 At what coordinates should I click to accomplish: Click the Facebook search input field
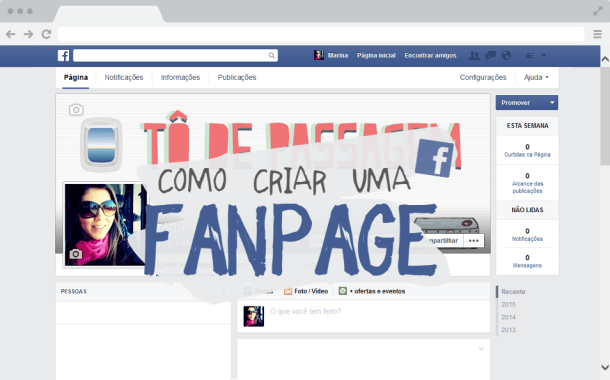(x=170, y=56)
